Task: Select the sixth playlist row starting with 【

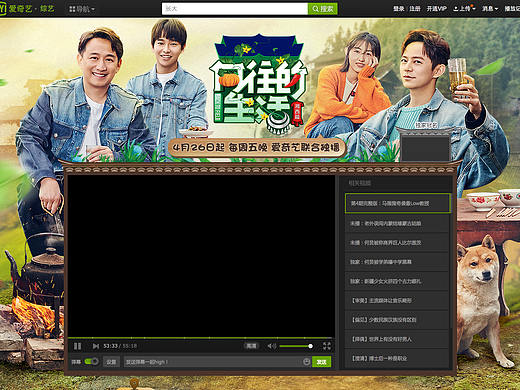Action: (397, 301)
